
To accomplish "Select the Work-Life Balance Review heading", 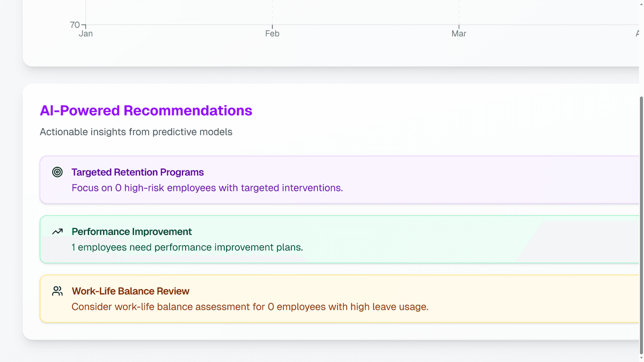I will point(130,291).
